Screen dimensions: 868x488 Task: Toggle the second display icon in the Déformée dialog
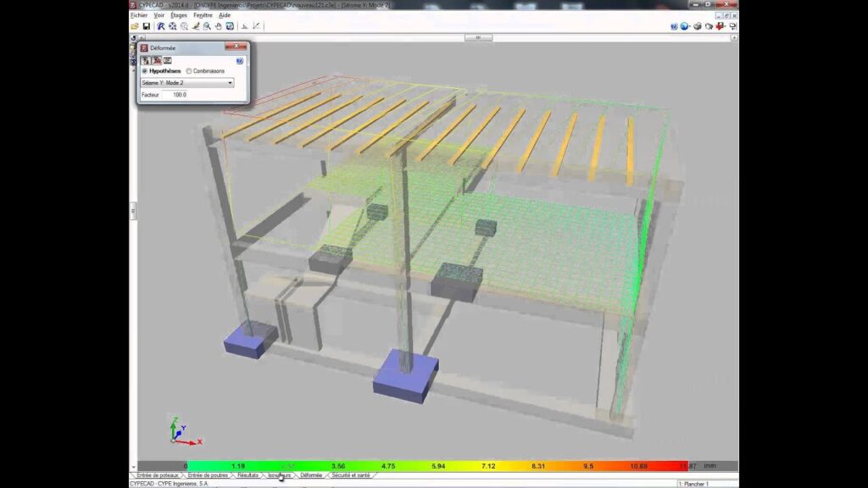(157, 60)
